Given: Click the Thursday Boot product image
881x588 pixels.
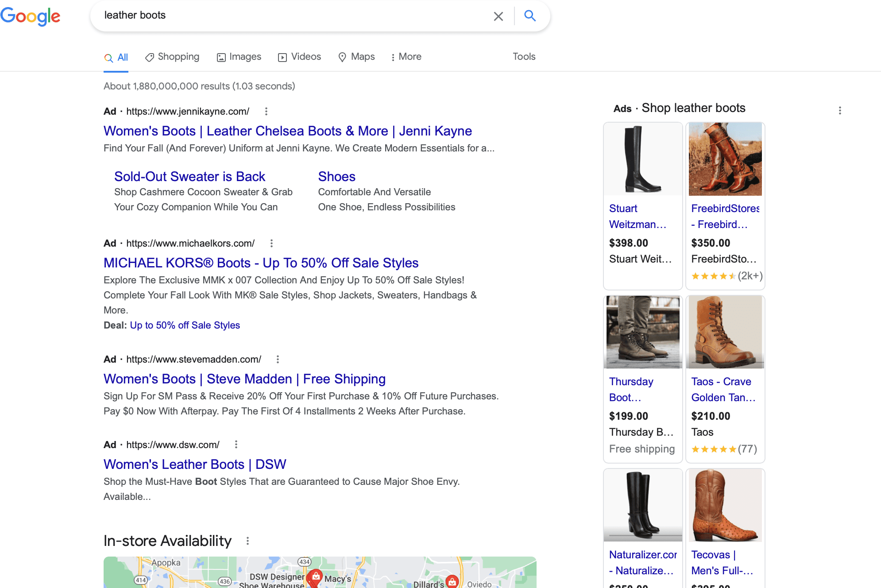Looking at the screenshot, I should click(643, 332).
